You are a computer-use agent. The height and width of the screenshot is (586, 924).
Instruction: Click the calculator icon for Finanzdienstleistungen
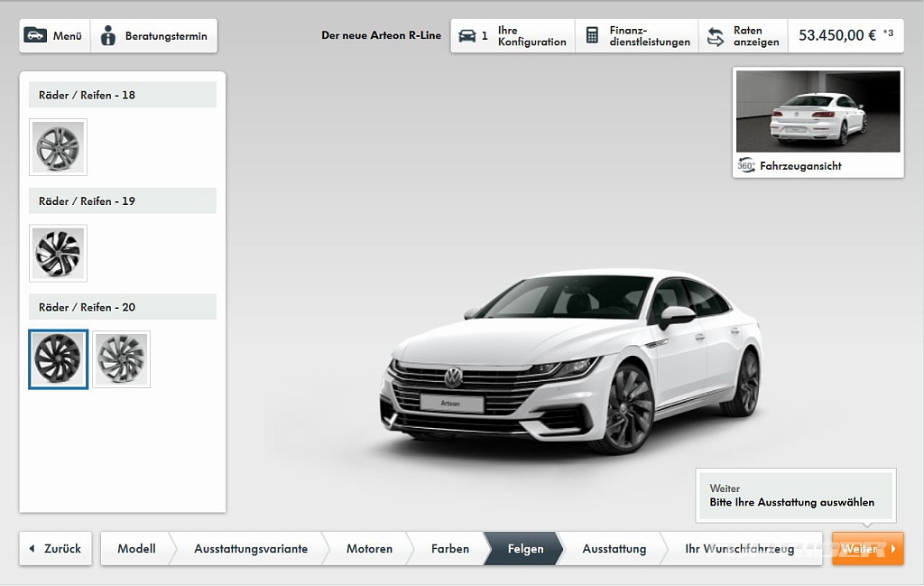(x=592, y=35)
